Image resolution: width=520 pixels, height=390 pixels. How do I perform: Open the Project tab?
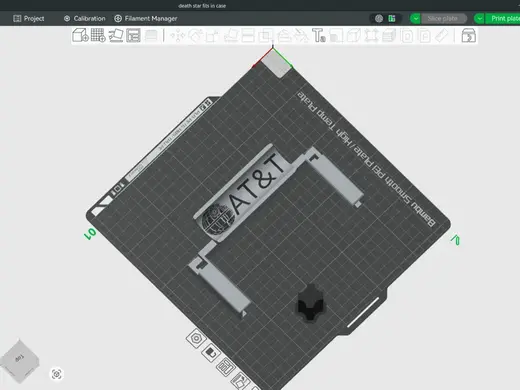[x=29, y=18]
